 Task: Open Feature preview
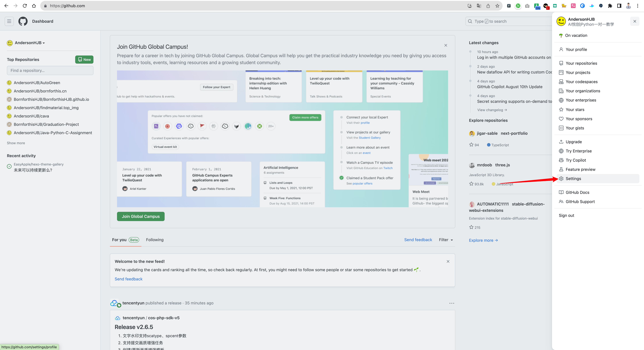tap(598, 170)
